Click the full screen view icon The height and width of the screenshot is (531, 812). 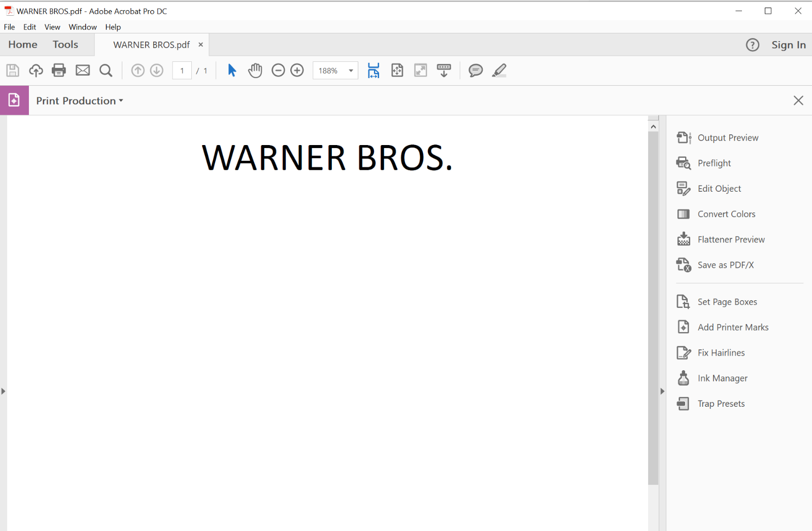tap(421, 70)
